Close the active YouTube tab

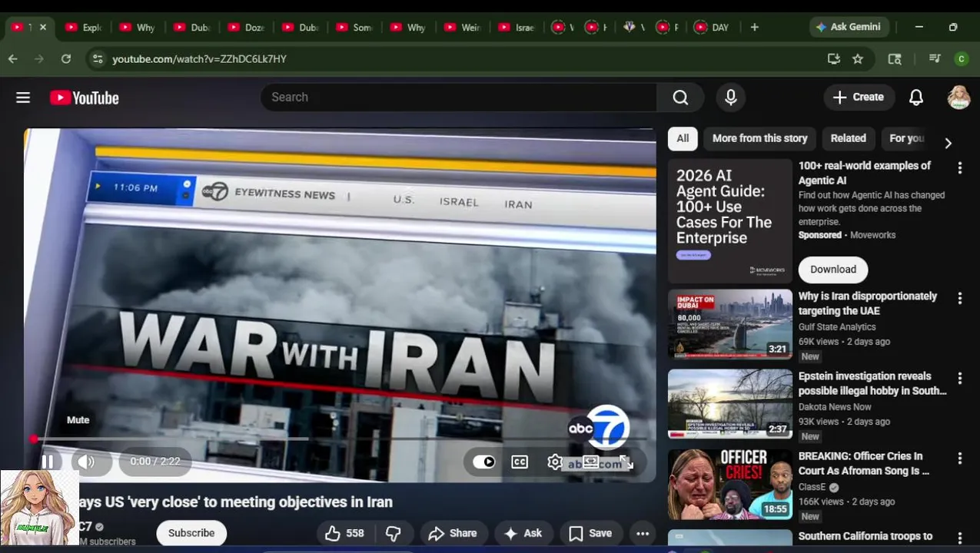click(43, 27)
